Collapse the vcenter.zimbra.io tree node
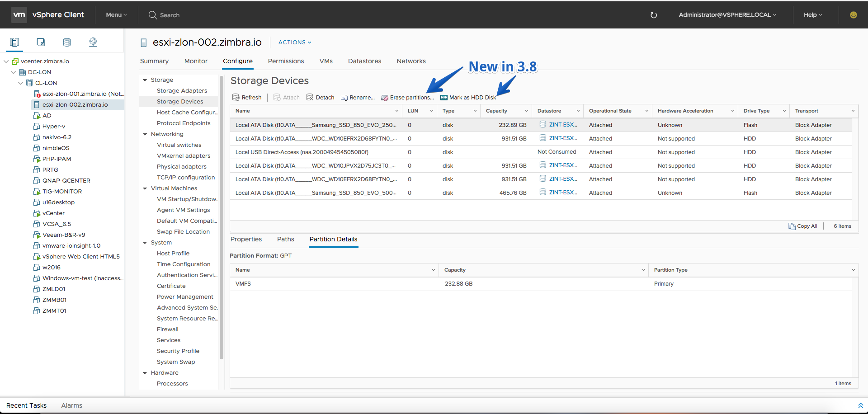Viewport: 868px width, 414px height. tap(6, 61)
